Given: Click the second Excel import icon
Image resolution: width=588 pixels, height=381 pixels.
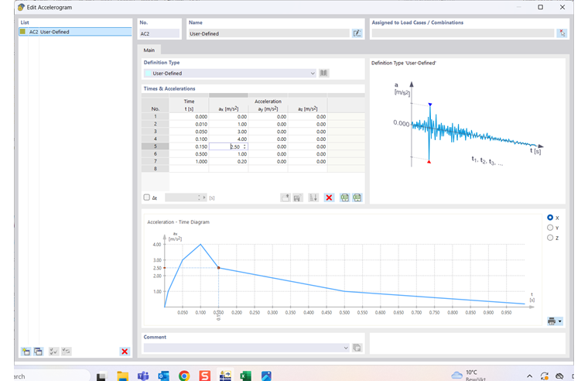Looking at the screenshot, I should [357, 197].
